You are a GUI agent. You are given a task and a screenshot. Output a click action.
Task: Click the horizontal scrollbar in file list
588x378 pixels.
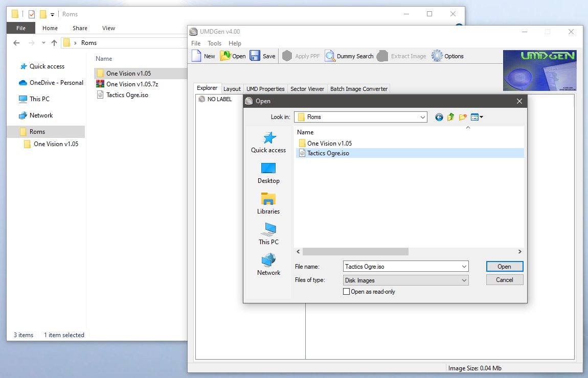pyautogui.click(x=355, y=252)
